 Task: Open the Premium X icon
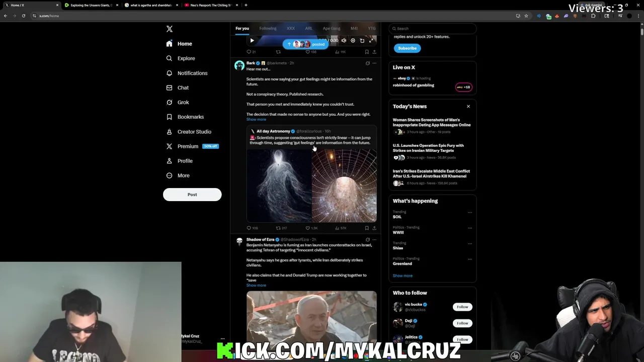point(170,146)
